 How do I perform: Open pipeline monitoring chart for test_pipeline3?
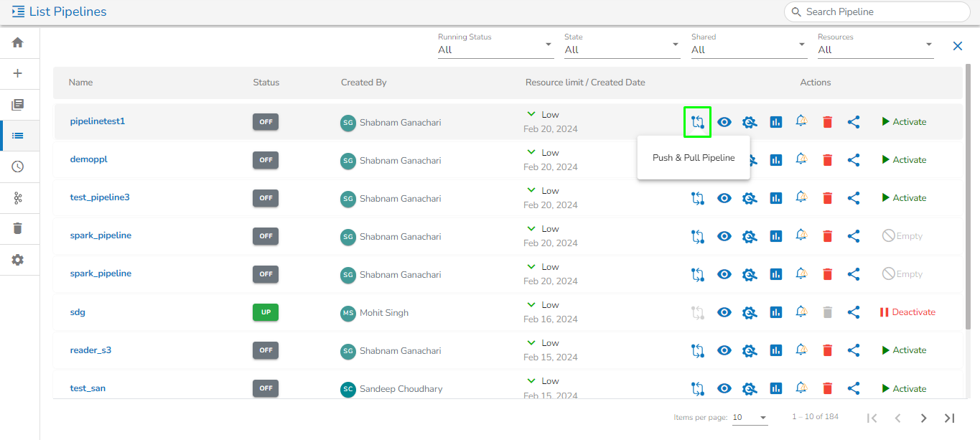tap(775, 198)
